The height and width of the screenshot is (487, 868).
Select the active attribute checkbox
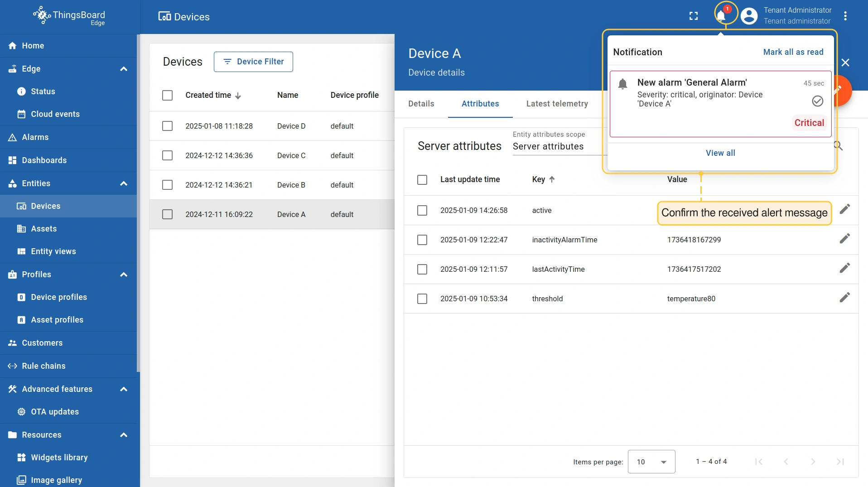tap(422, 210)
